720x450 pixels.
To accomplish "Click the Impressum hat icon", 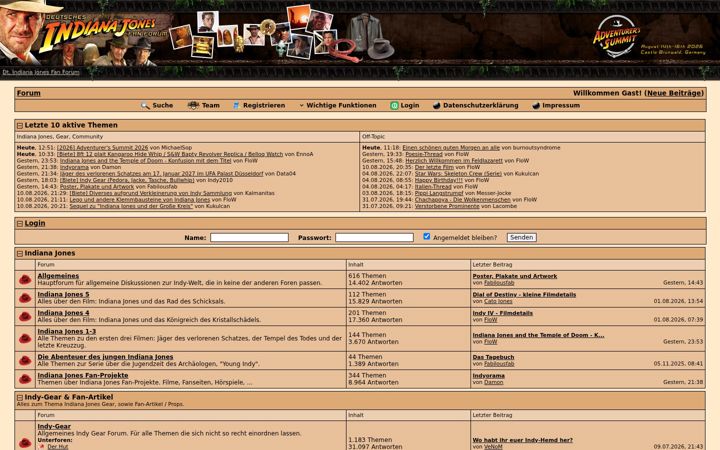I will [x=536, y=106].
